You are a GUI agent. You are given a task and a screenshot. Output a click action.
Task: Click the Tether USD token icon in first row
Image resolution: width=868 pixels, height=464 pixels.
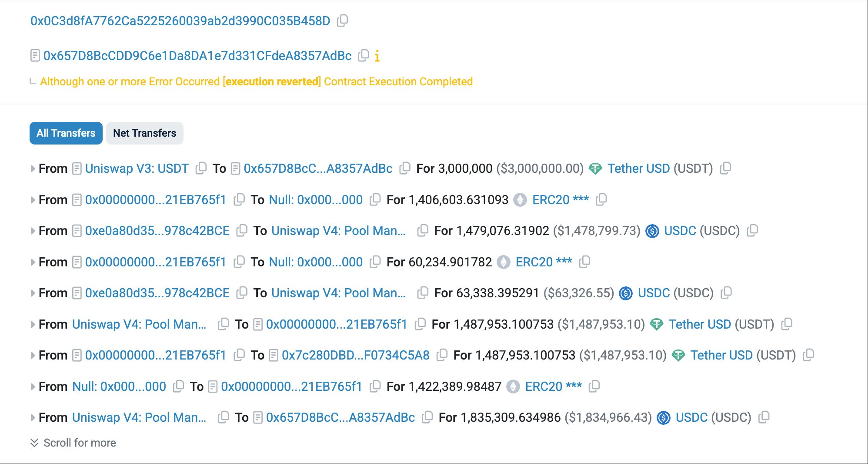coord(595,169)
